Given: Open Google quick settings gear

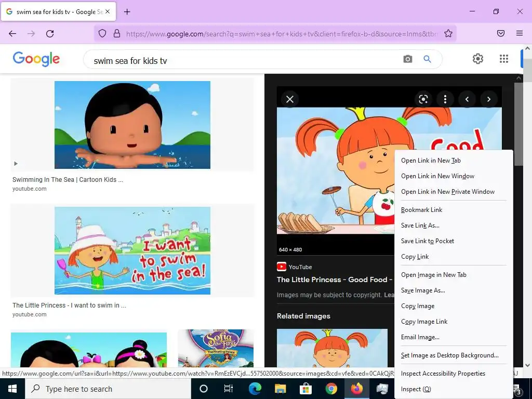Looking at the screenshot, I should (478, 59).
